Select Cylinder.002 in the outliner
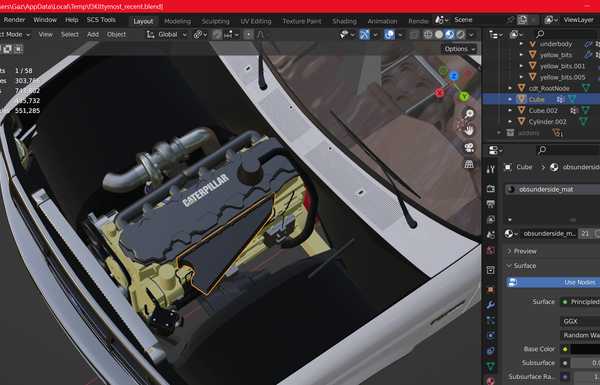The height and width of the screenshot is (385, 600). pyautogui.click(x=547, y=122)
